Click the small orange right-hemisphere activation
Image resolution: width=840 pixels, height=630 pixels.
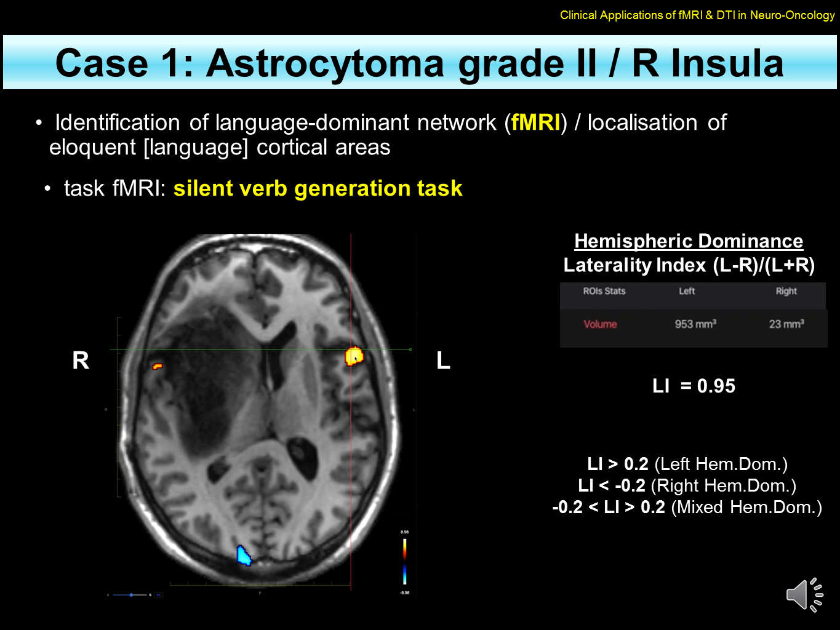pos(158,367)
